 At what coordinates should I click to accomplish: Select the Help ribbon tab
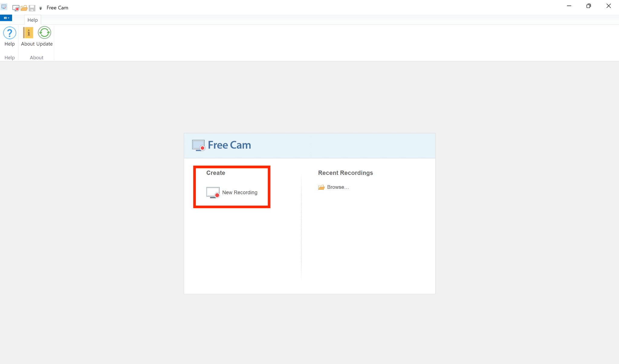pyautogui.click(x=33, y=20)
